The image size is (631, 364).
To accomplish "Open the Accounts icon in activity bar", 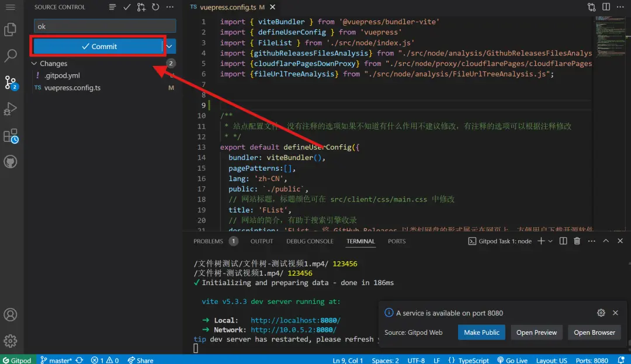I will [x=11, y=314].
